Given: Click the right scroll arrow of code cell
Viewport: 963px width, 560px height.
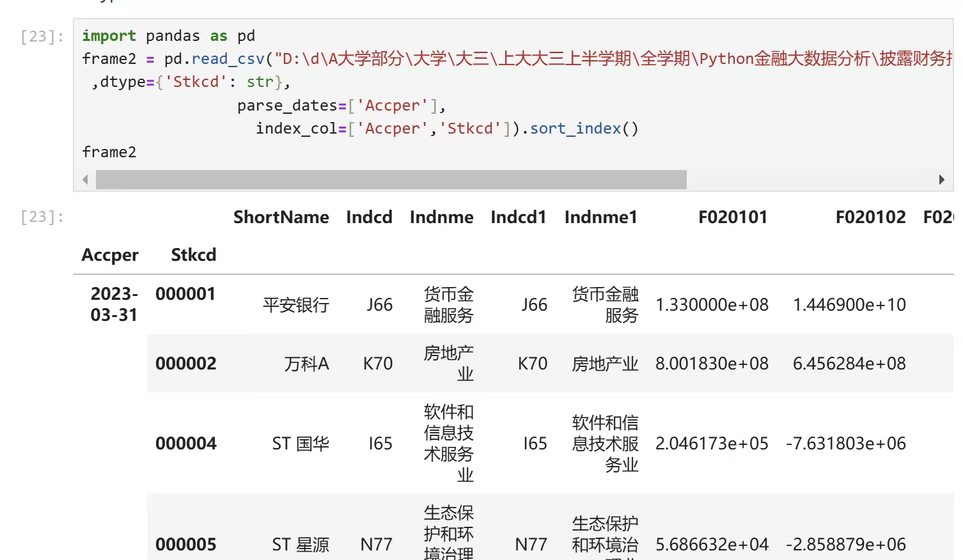Looking at the screenshot, I should (x=941, y=180).
